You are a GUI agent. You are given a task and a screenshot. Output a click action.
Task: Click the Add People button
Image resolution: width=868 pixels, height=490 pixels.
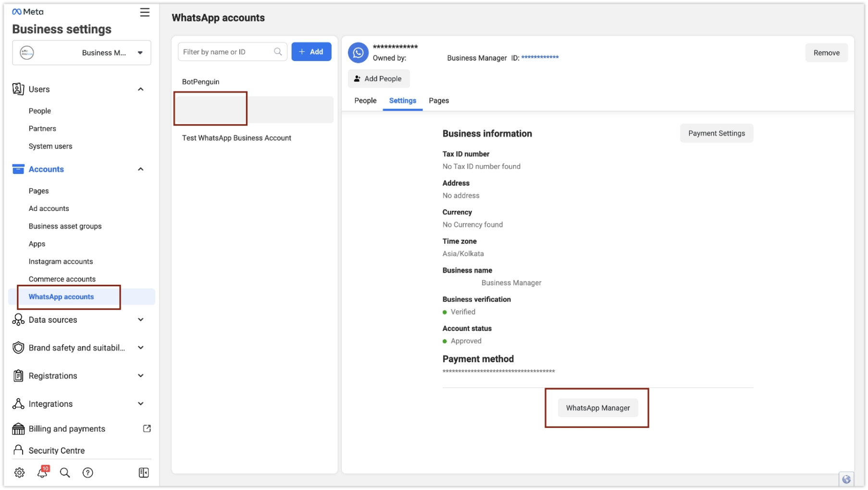[x=379, y=79]
